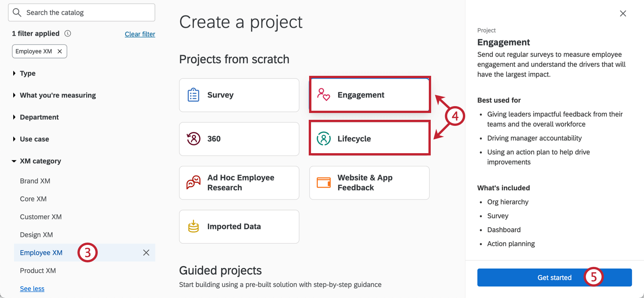Click the See less link

click(x=32, y=289)
